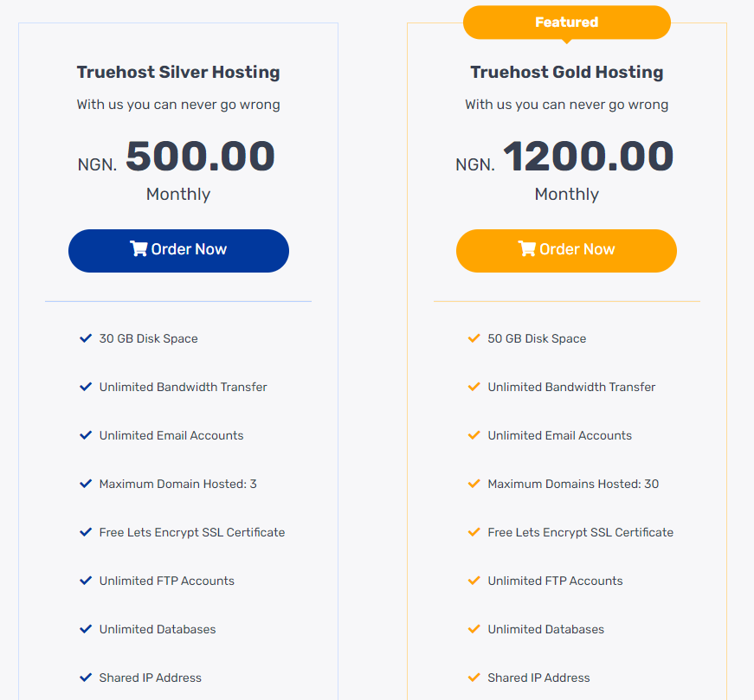The height and width of the screenshot is (700, 754).
Task: Click the Silver plan Order Now button
Action: [x=178, y=250]
